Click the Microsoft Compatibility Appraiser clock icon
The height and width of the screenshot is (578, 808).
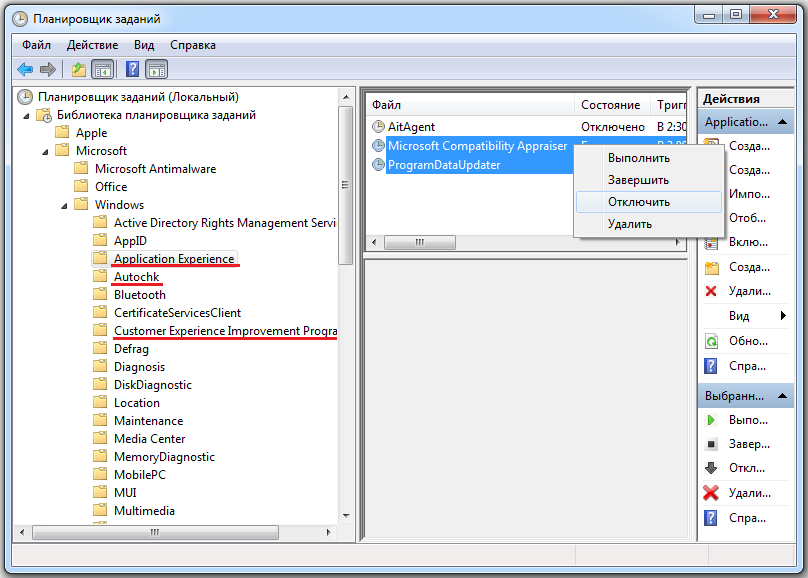point(378,146)
